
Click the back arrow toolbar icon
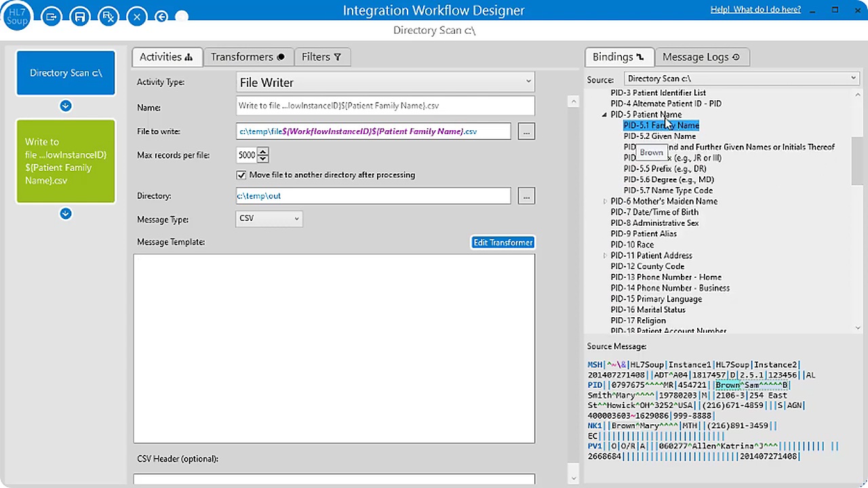tap(161, 16)
